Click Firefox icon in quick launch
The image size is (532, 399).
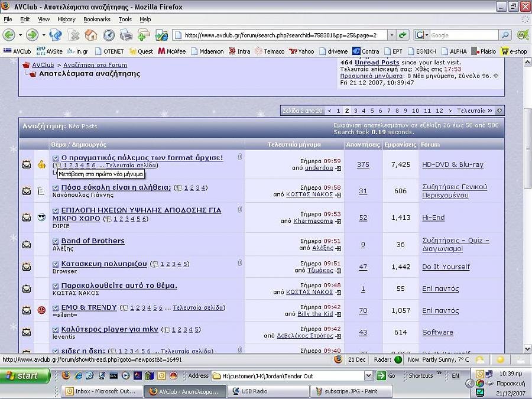point(66,375)
